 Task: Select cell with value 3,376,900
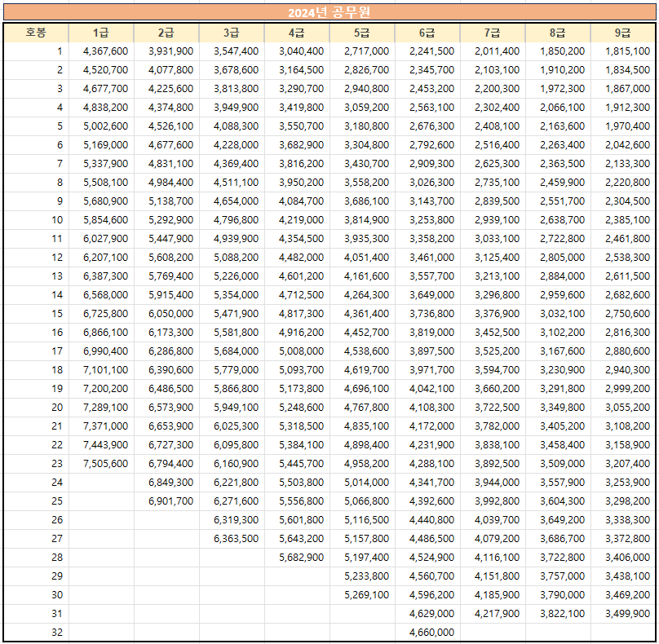(493, 314)
